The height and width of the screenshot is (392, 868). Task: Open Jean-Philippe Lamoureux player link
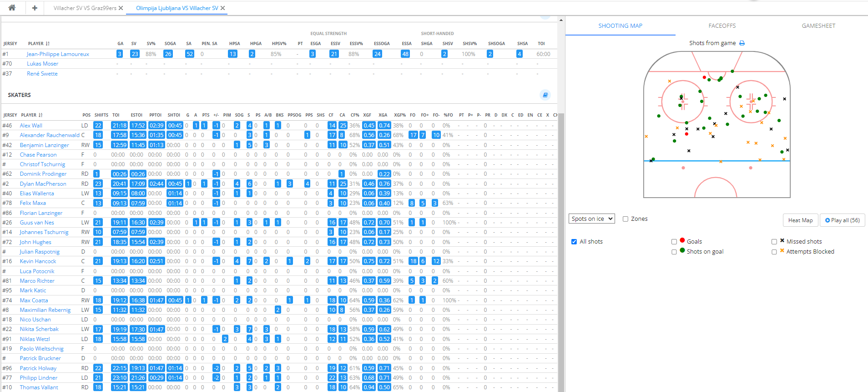point(58,54)
